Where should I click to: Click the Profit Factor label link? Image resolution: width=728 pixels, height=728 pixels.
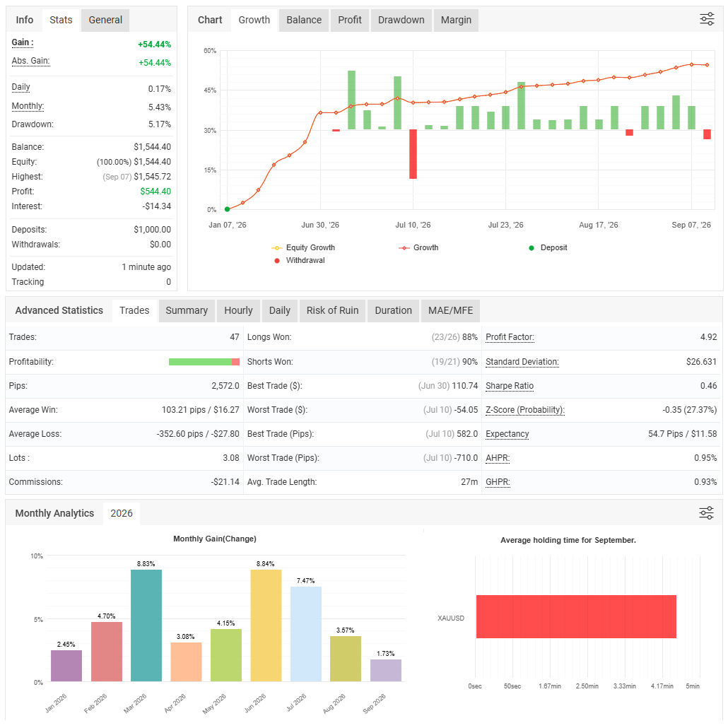tap(510, 337)
